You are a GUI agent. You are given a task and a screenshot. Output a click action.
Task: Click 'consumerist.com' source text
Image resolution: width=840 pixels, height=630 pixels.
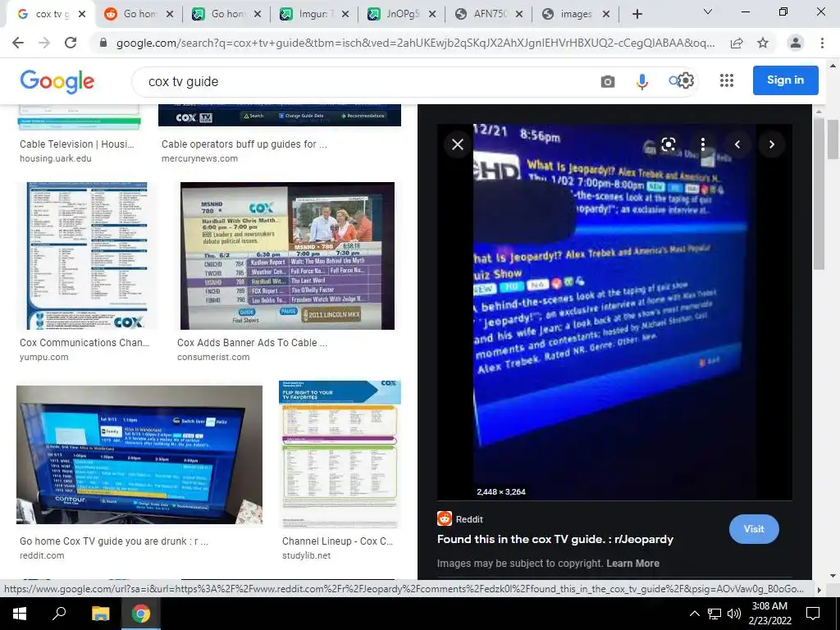tap(213, 358)
